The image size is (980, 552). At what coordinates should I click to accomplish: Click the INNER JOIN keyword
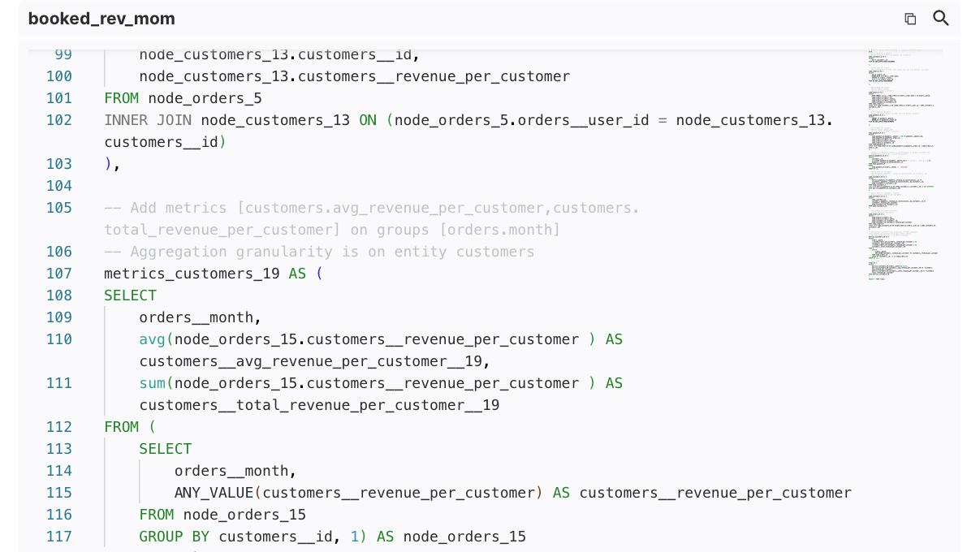148,120
